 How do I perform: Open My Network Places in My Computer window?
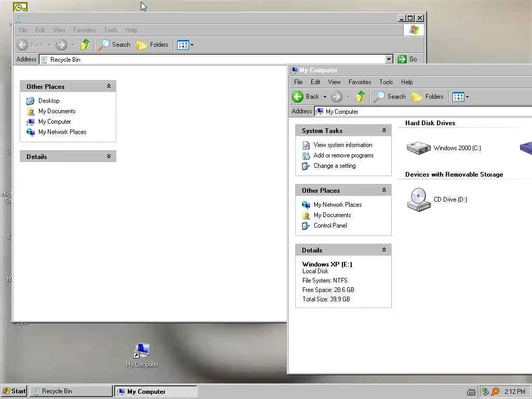[338, 205]
